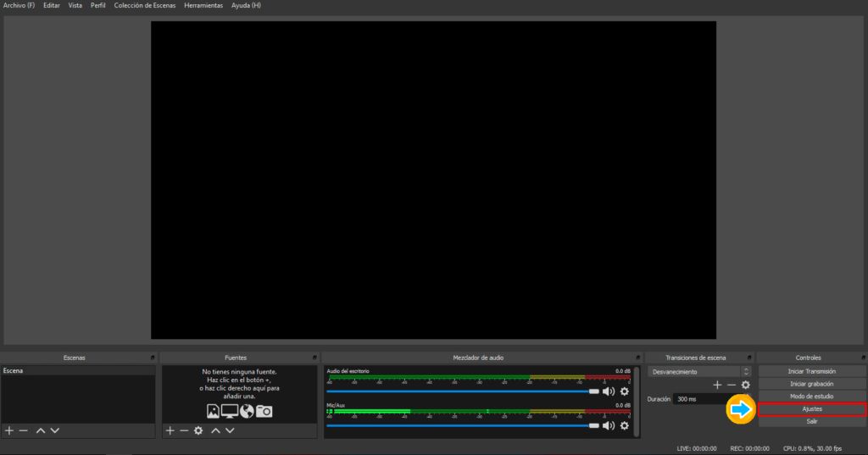The image size is (868, 455).
Task: Open the Desvanecimiento transition dropdown
Action: 699,371
